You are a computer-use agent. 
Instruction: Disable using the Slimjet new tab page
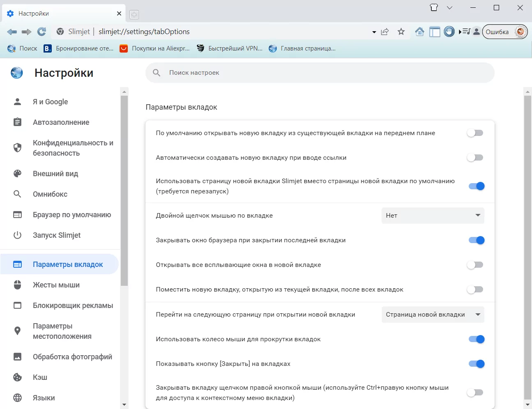click(477, 186)
